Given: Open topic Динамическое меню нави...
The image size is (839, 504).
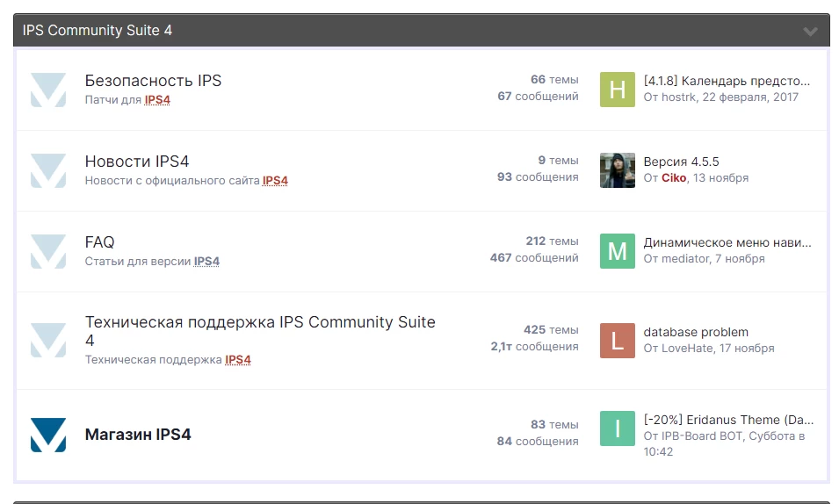Looking at the screenshot, I should (727, 242).
